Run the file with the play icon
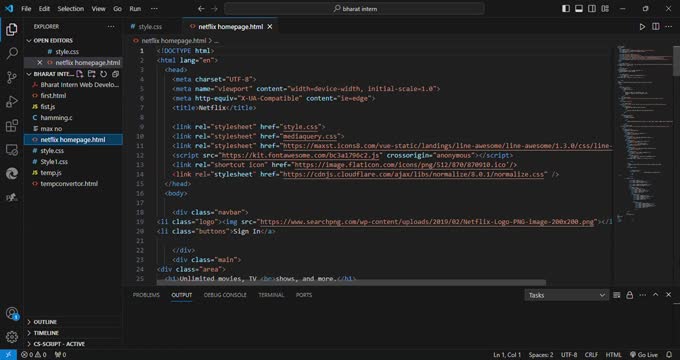This screenshot has width=680, height=360. point(642,27)
